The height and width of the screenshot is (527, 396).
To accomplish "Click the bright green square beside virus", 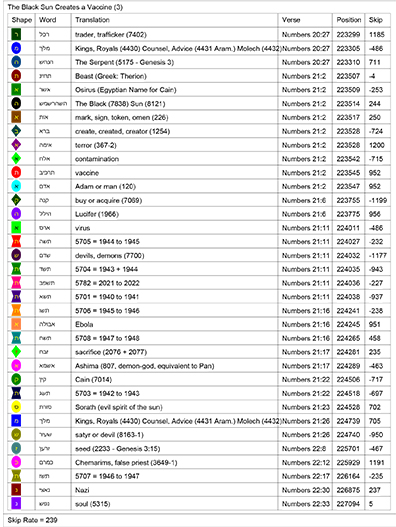I will 16,228.
